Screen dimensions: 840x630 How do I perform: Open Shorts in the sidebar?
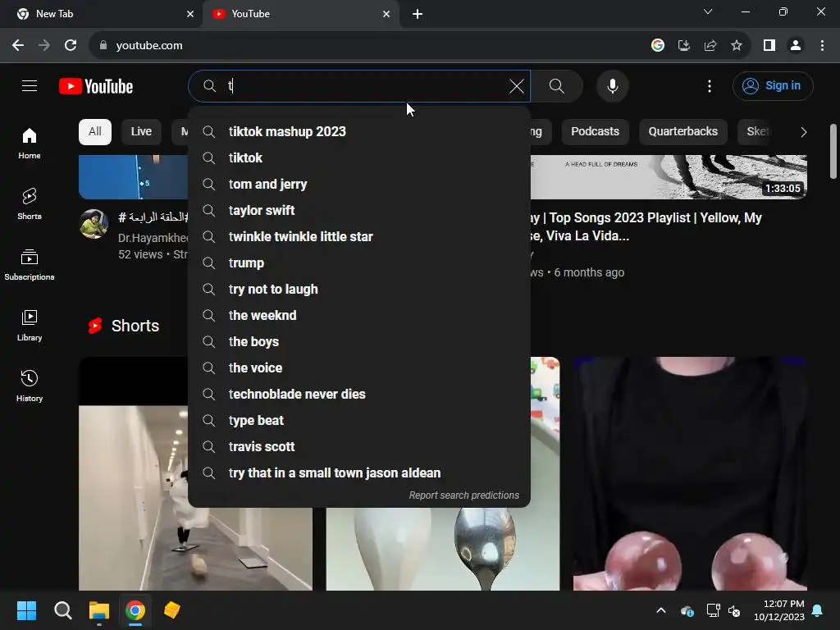tap(30, 204)
